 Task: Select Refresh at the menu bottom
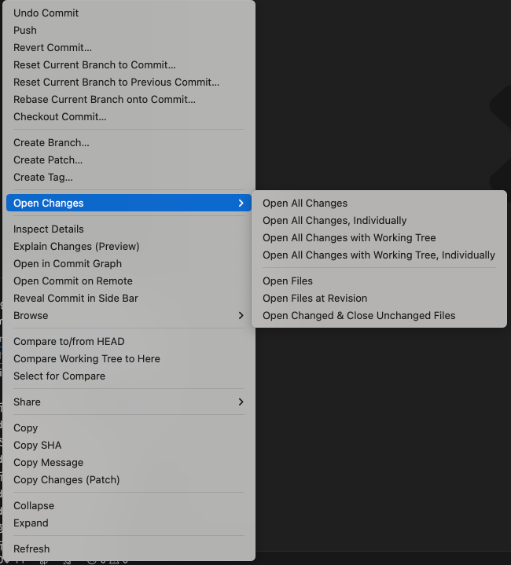(31, 549)
